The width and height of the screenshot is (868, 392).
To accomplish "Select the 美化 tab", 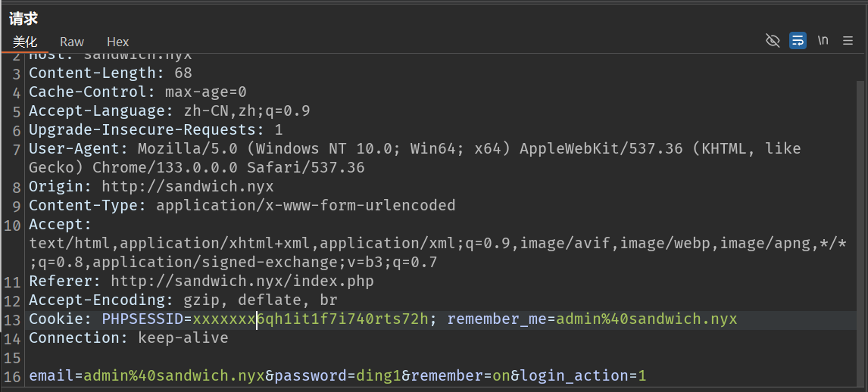I will tap(25, 42).
